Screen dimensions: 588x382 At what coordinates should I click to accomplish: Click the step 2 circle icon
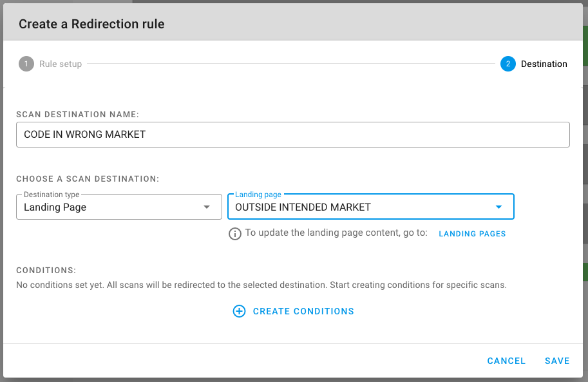[507, 64]
